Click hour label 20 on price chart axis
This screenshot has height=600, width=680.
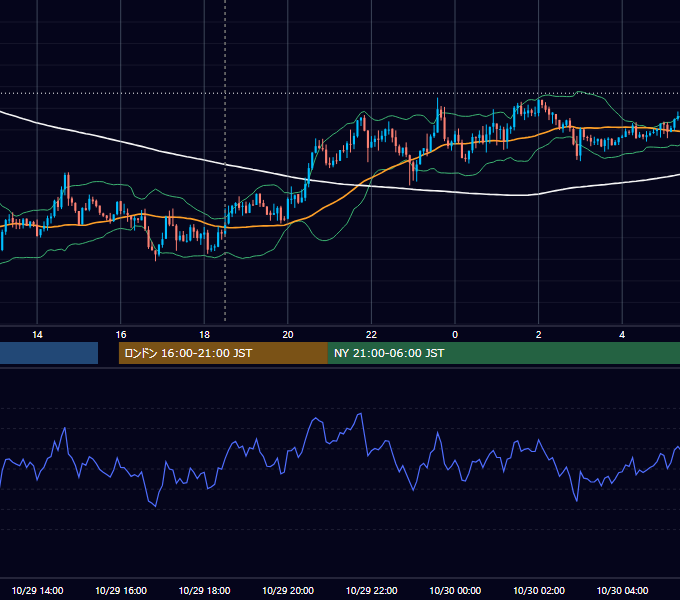[288, 335]
